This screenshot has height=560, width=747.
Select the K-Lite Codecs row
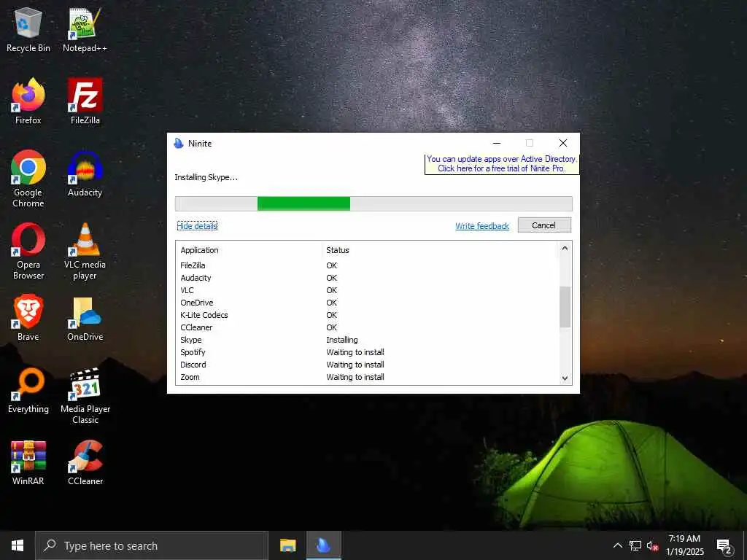[367, 315]
